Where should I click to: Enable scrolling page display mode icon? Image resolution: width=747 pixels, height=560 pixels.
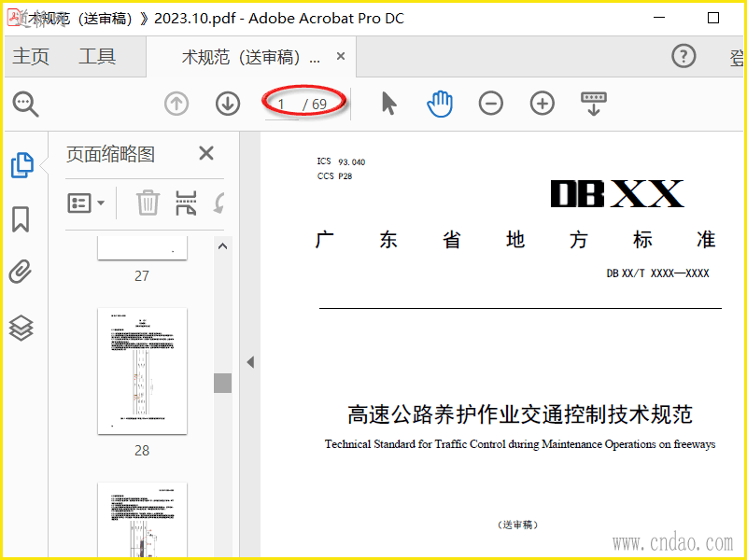click(x=594, y=104)
